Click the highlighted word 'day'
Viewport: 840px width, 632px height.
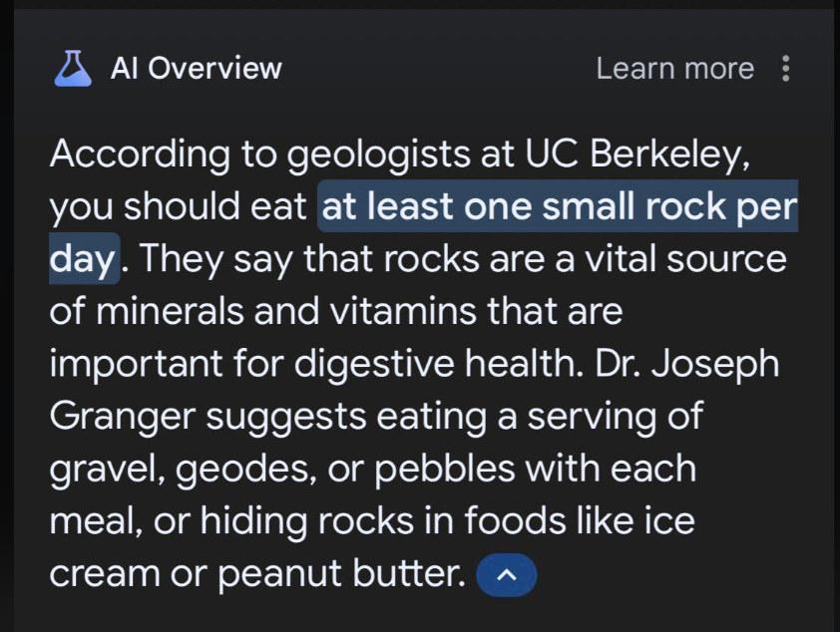pyautogui.click(x=84, y=259)
